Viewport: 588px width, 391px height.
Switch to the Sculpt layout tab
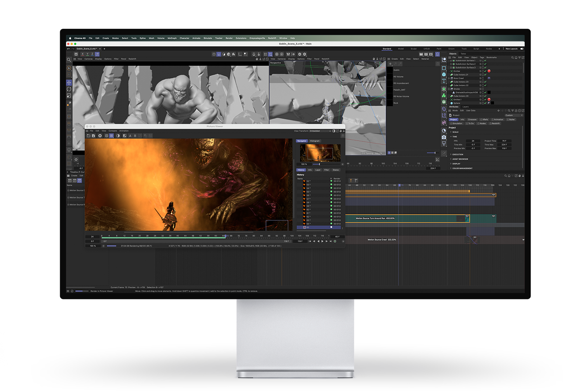[414, 49]
